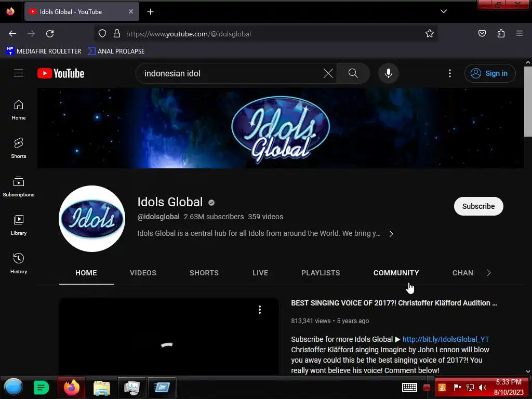Open the YouTube guide hamburger menu
The height and width of the screenshot is (399, 532).
point(19,73)
